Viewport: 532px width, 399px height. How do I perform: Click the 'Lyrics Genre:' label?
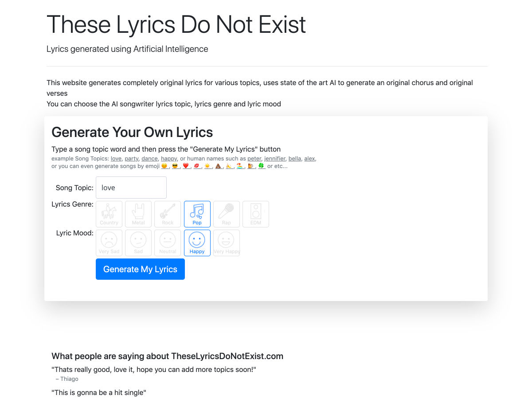73,204
